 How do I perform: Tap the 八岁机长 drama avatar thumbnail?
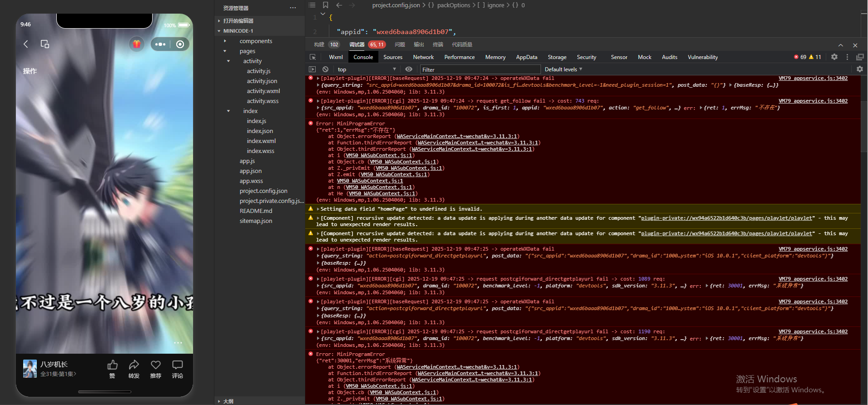tap(30, 369)
